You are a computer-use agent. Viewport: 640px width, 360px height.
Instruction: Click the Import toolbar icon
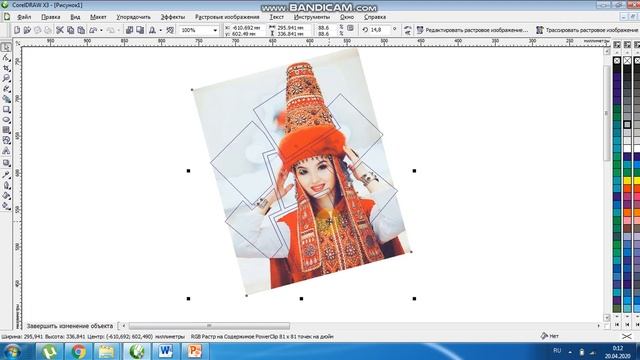point(129,30)
